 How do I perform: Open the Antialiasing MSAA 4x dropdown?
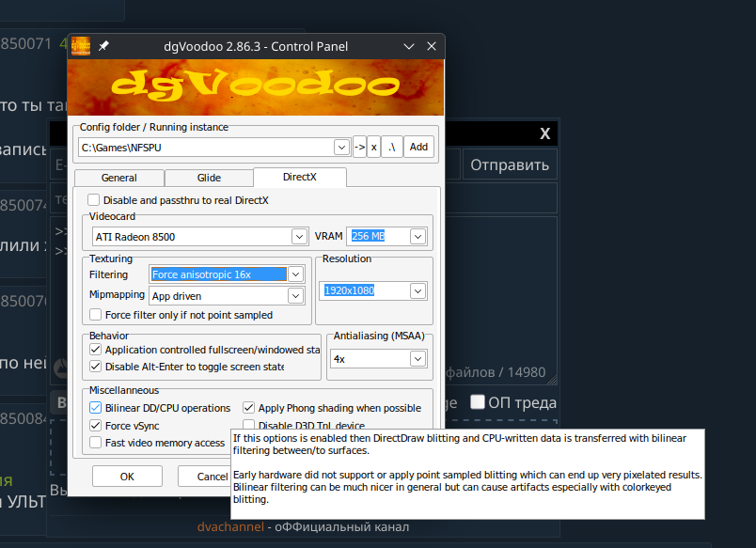point(417,359)
